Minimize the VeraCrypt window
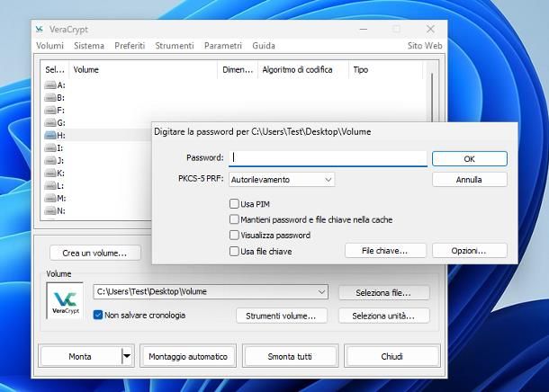Viewport: 549px width, 392px height. coord(364,30)
